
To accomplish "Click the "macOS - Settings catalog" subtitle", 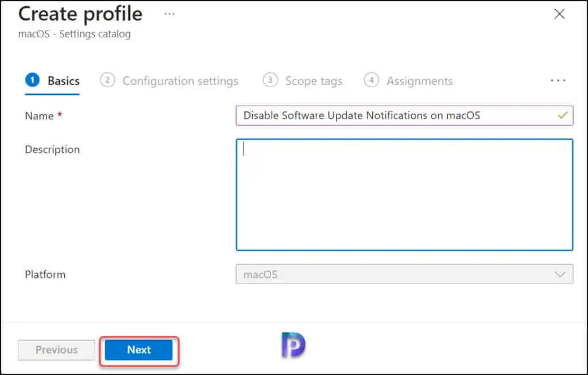I will (75, 34).
